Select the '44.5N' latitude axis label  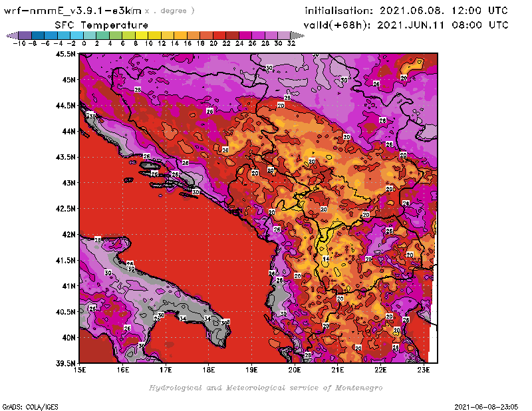click(x=65, y=106)
